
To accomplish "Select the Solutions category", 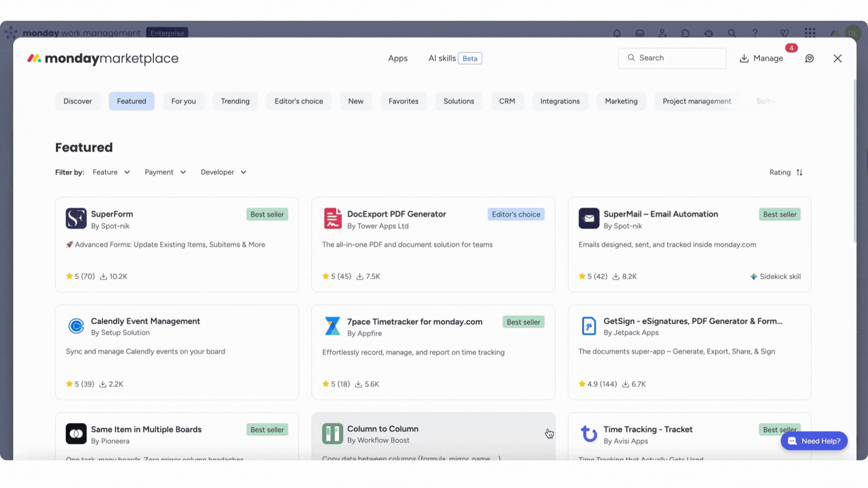I will (459, 101).
